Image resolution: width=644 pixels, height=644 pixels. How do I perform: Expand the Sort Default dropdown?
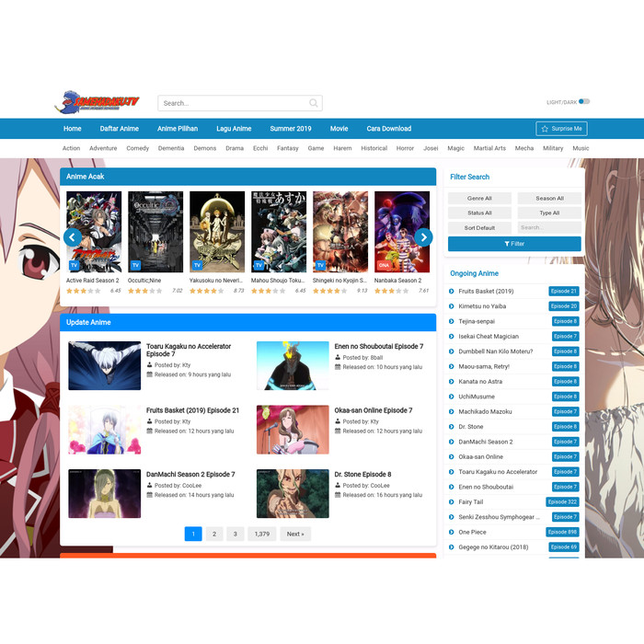479,227
